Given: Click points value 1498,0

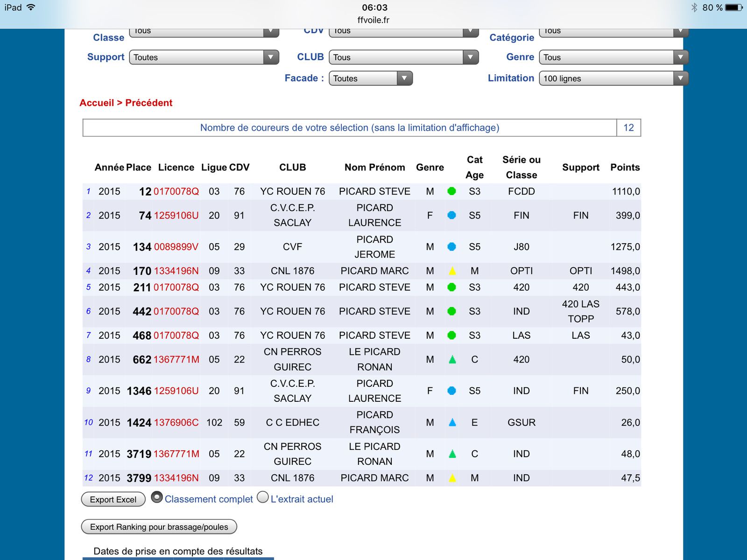Looking at the screenshot, I should 625,271.
